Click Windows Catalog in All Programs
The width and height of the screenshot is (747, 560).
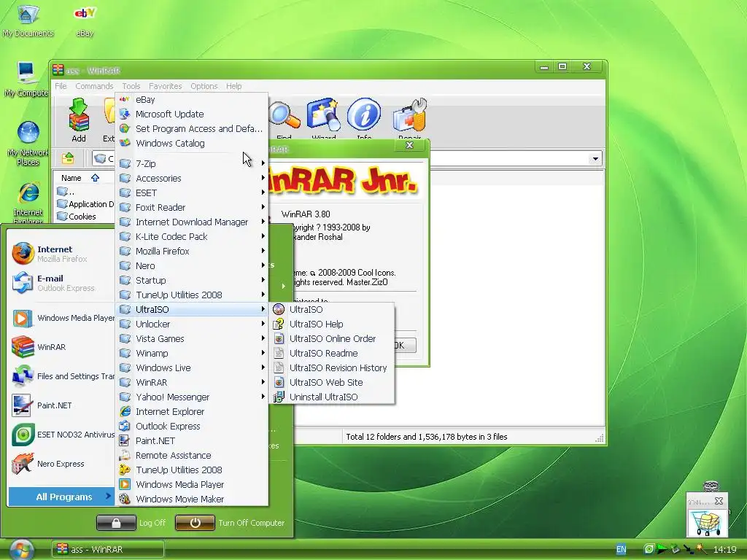(192, 144)
